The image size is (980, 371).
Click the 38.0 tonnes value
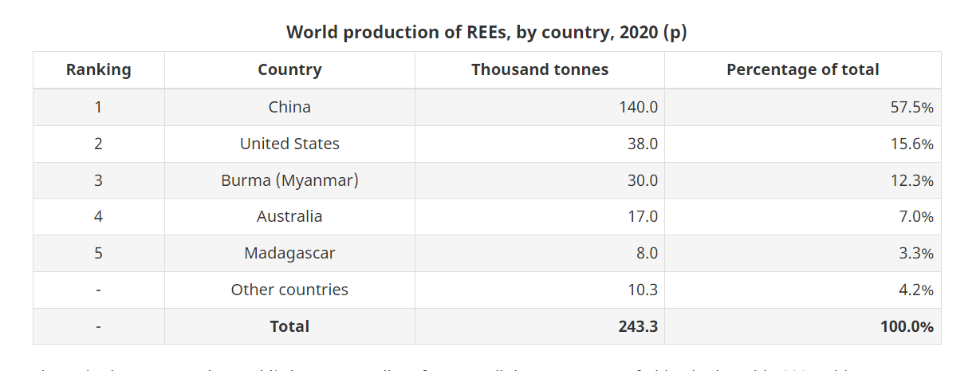[642, 144]
